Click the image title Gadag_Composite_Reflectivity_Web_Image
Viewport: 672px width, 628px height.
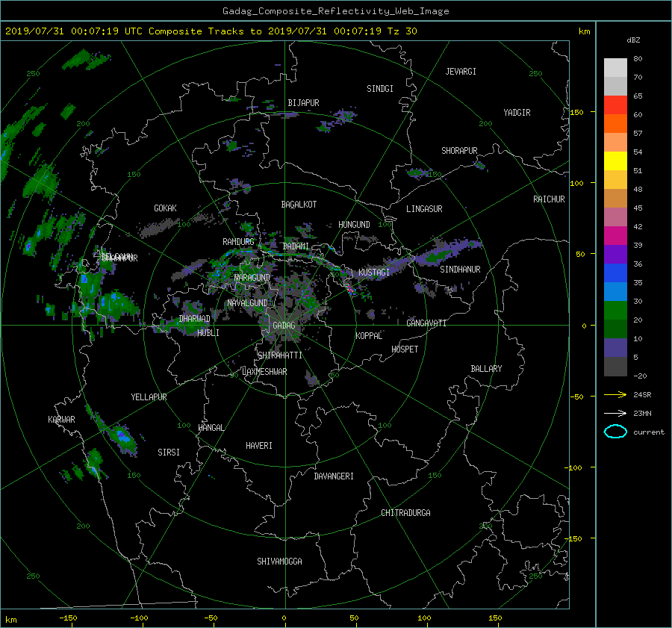pyautogui.click(x=335, y=11)
